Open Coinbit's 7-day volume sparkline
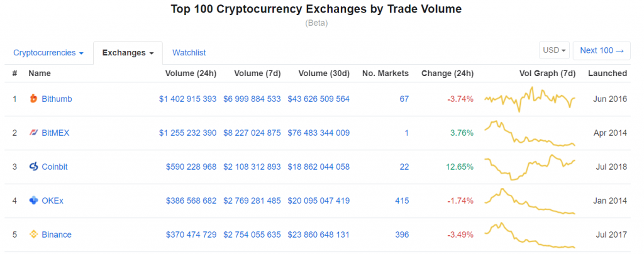644x254 pixels. pos(530,167)
